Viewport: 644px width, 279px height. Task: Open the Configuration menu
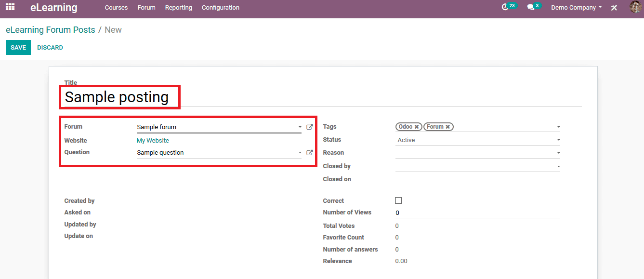pos(221,8)
